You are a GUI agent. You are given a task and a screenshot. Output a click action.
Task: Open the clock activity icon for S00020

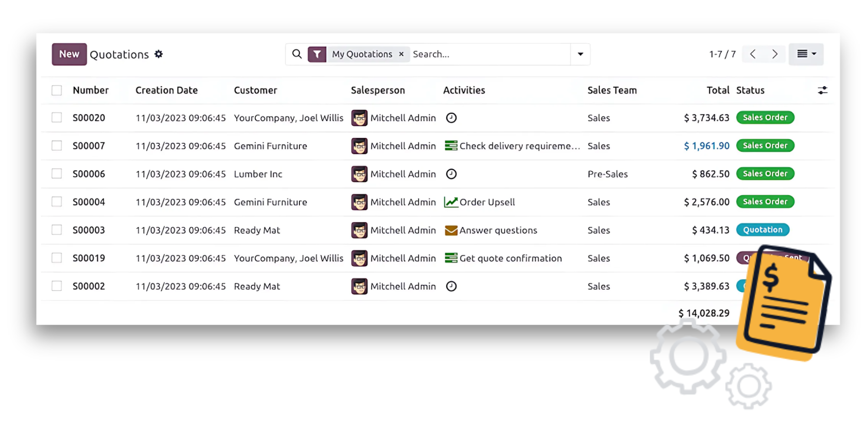(451, 118)
